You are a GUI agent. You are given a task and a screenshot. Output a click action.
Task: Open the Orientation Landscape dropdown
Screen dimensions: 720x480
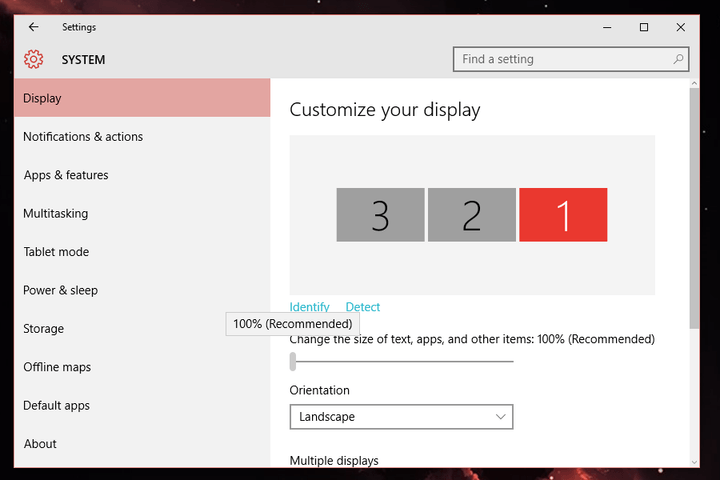(401, 417)
